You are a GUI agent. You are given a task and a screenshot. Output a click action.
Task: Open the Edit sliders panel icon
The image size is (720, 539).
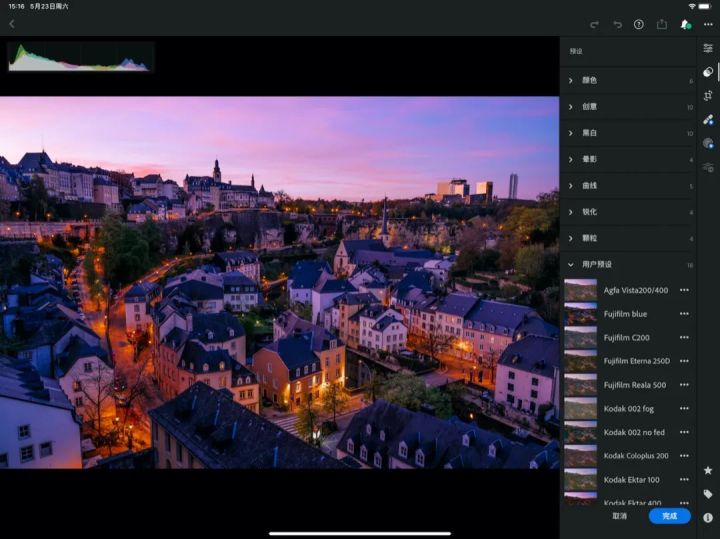pyautogui.click(x=708, y=48)
